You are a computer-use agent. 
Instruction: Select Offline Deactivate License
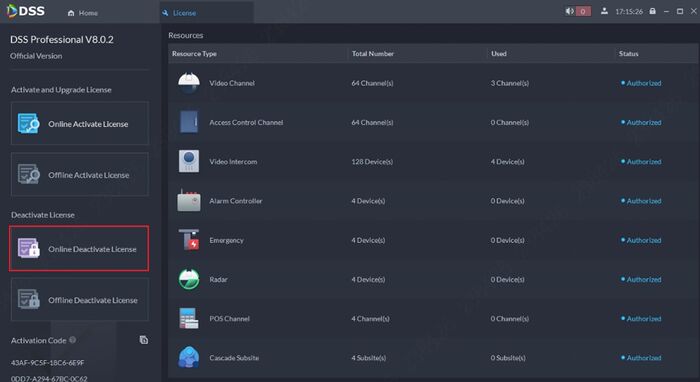(x=80, y=299)
